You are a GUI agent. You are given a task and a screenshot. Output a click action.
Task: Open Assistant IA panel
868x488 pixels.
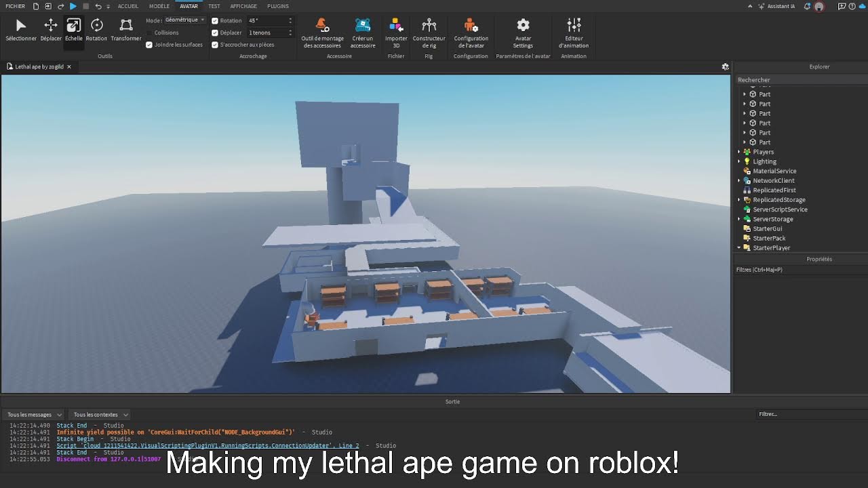(x=777, y=6)
